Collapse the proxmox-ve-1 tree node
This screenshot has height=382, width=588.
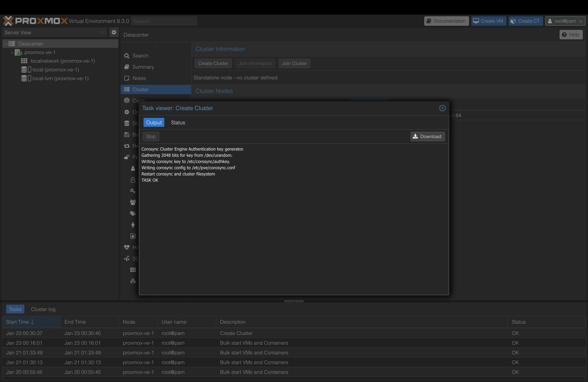pyautogui.click(x=12, y=52)
